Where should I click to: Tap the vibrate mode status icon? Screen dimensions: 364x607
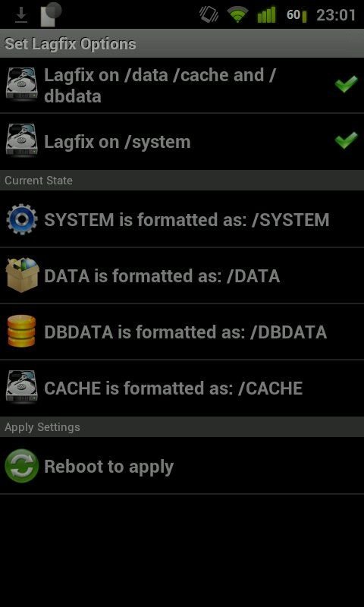pyautogui.click(x=209, y=14)
